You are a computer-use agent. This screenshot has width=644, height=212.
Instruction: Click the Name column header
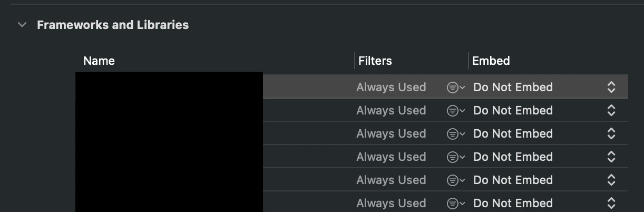[x=99, y=61]
